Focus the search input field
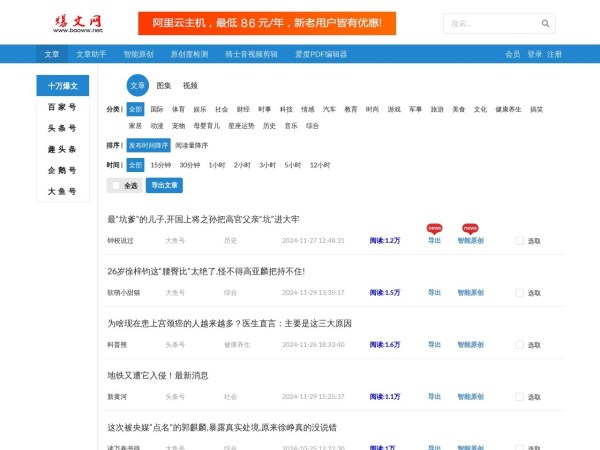This screenshot has width=600, height=450. (490, 23)
